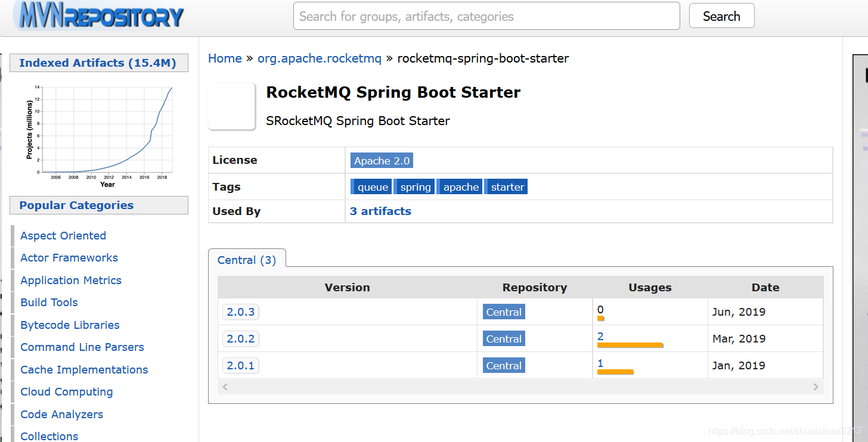Open the 3 artifacts used-by link
Image resolution: width=868 pixels, height=442 pixels.
(380, 211)
